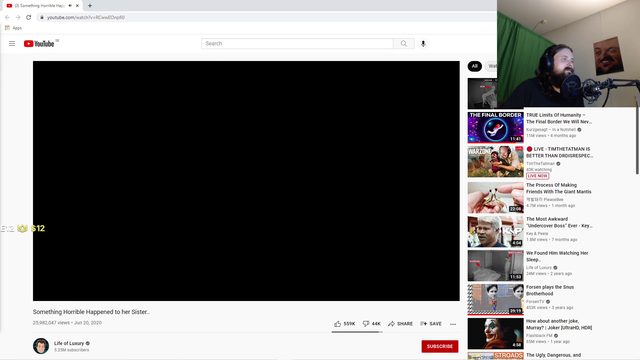Click the browser address bar URL
640x360 pixels.
86,18
